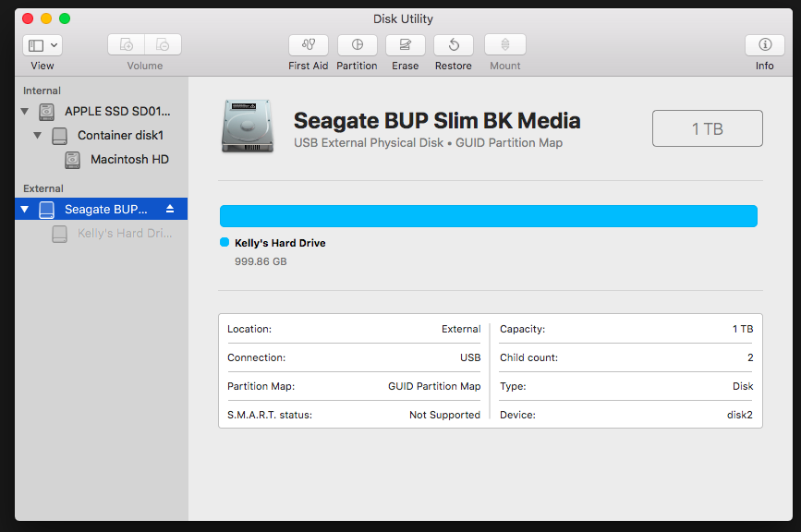Click the First Aid toolbar icon
This screenshot has width=801, height=532.
tap(309, 45)
